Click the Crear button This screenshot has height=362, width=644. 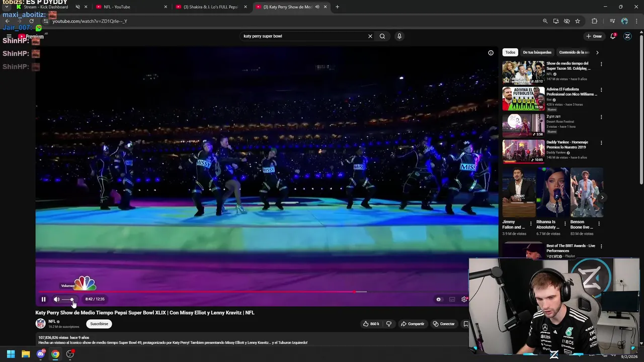(x=594, y=36)
